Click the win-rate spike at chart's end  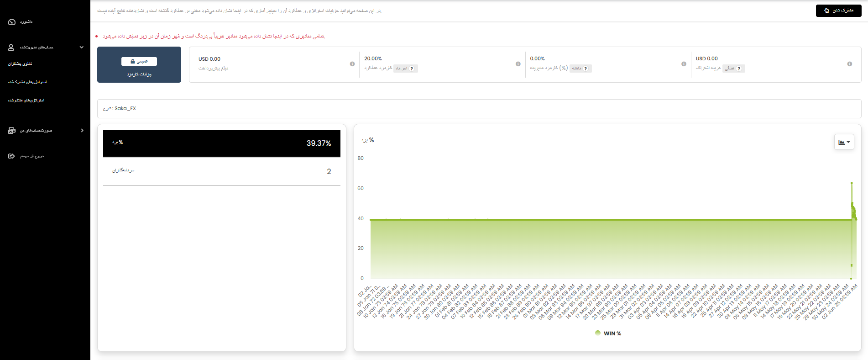[x=852, y=184]
